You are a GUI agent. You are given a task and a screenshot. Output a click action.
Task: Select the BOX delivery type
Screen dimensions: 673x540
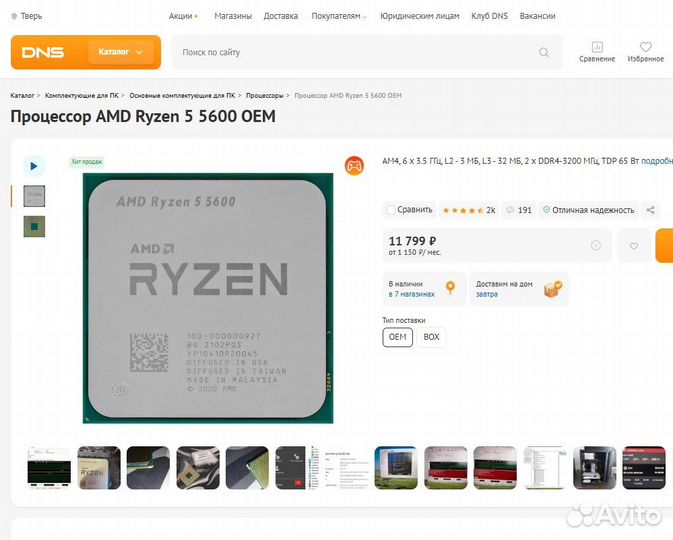pyautogui.click(x=431, y=337)
